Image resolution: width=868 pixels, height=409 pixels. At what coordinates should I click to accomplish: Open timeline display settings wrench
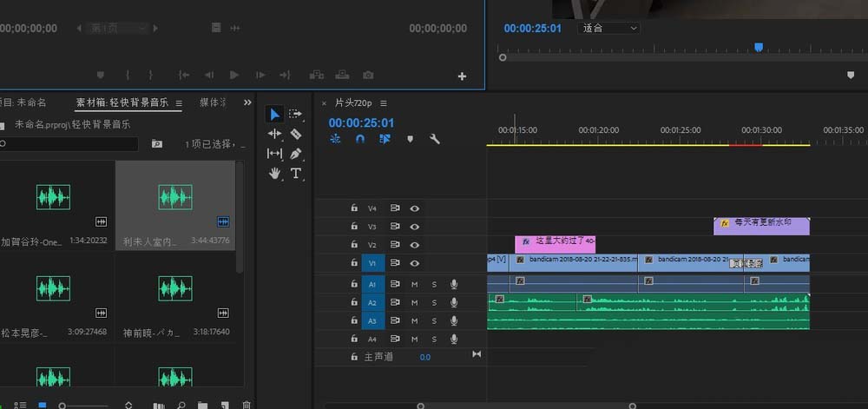435,139
